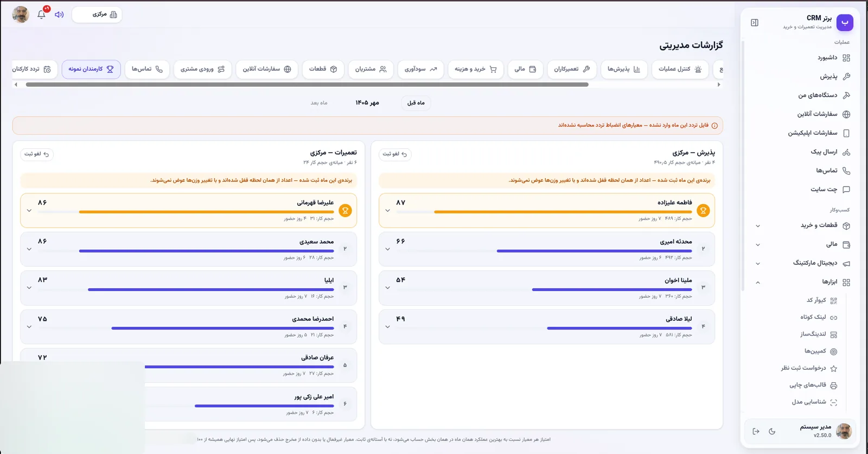
Task: Click لغو ثبت in the پذیرش card
Action: point(395,154)
